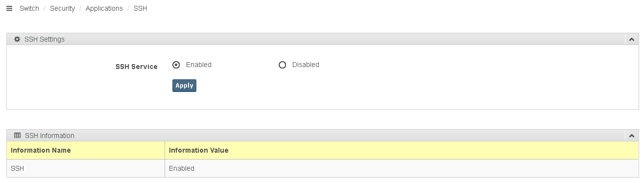The height and width of the screenshot is (183, 644).
Task: Select the Disabled SSH Service radio button
Action: coord(282,65)
